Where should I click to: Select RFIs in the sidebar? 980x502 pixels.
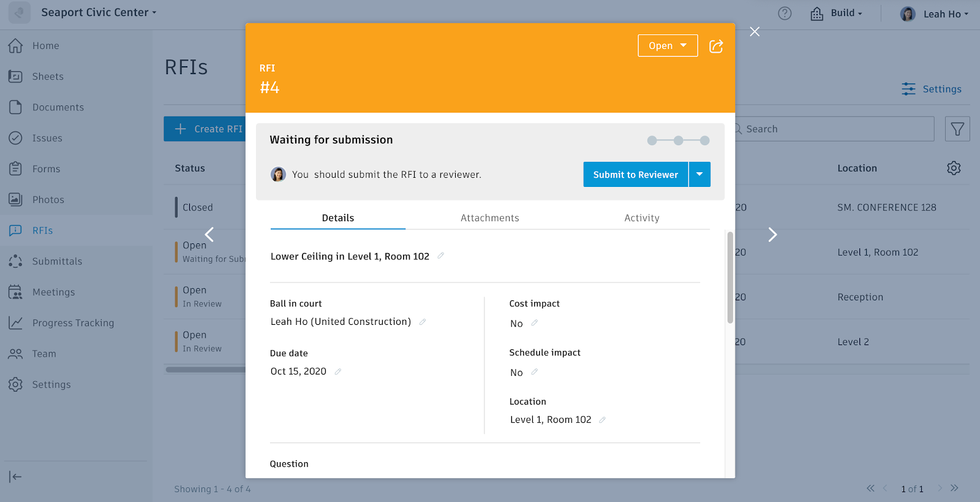point(42,230)
